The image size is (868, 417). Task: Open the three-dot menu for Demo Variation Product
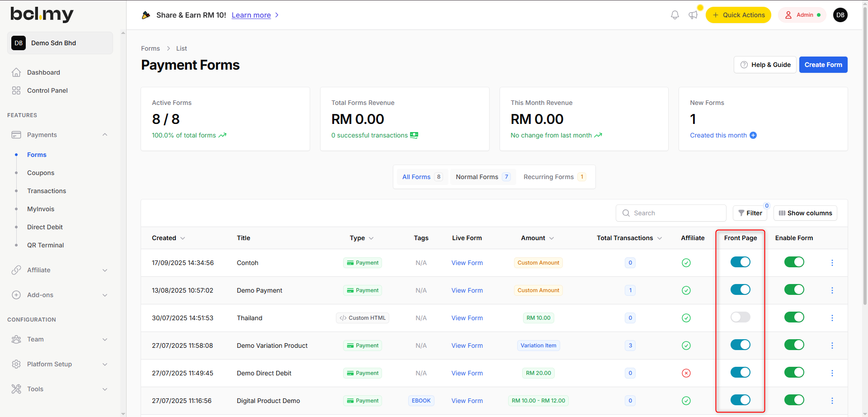[832, 346]
